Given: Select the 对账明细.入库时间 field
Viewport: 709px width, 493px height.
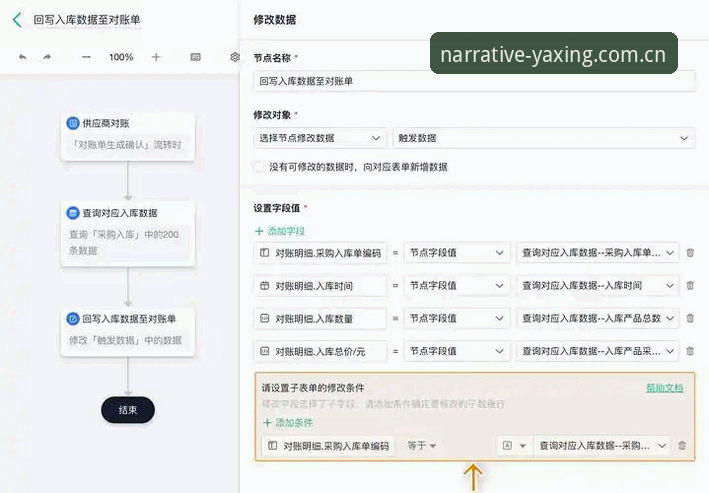Looking at the screenshot, I should [x=320, y=286].
